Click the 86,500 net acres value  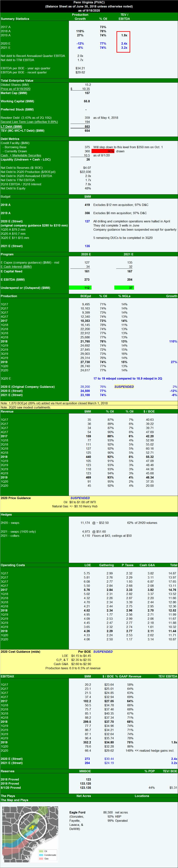coord(108,812)
